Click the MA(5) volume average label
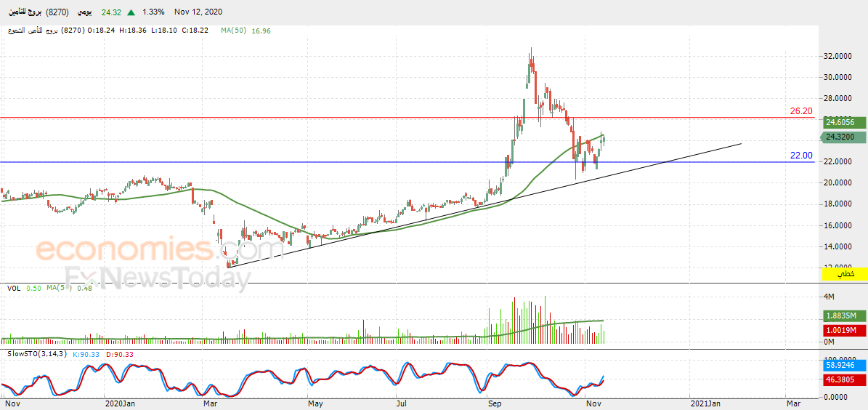Screen dimensions: 868x410 point(58,288)
